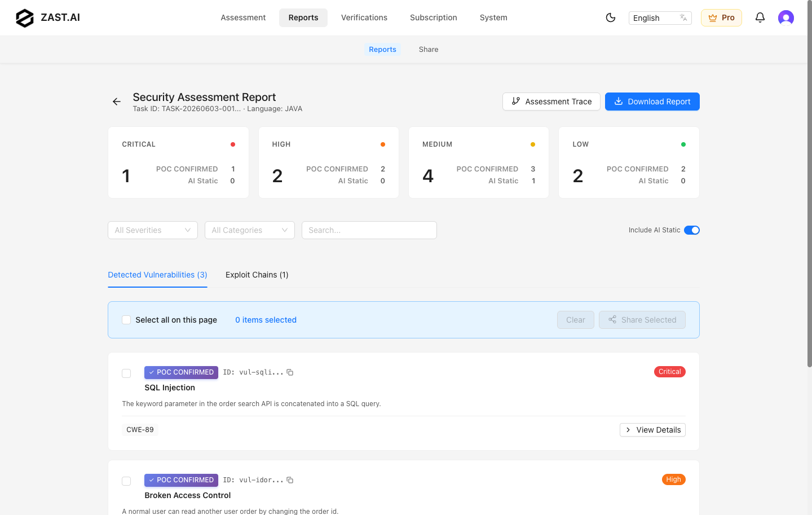Click the back arrow beside Security Assessment Report

coord(117,102)
